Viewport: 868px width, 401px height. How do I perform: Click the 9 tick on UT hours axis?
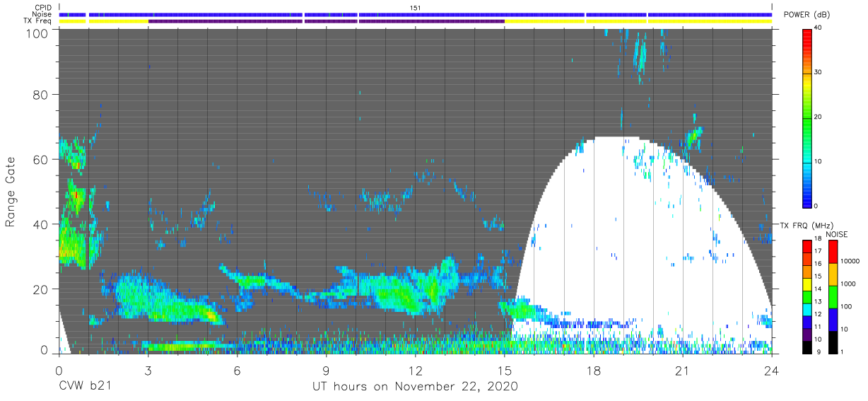coord(327,369)
